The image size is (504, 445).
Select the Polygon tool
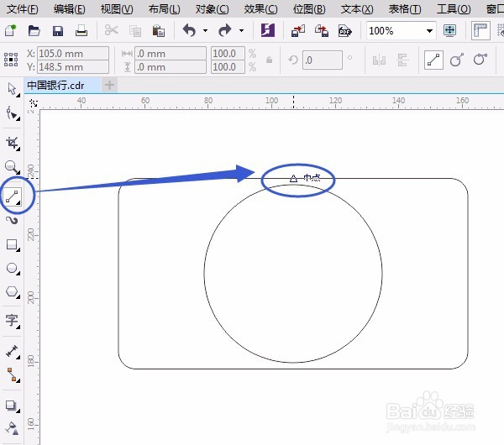(13, 292)
